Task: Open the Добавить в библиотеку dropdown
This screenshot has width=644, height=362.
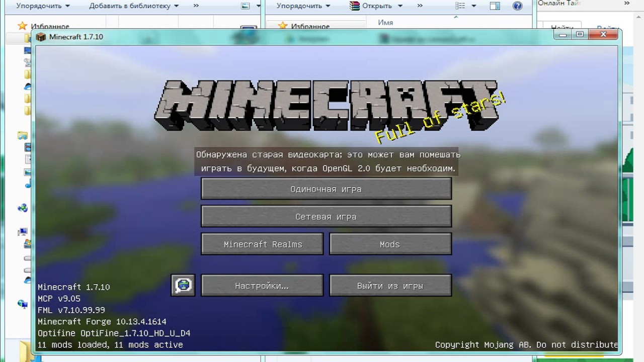Action: [x=133, y=6]
